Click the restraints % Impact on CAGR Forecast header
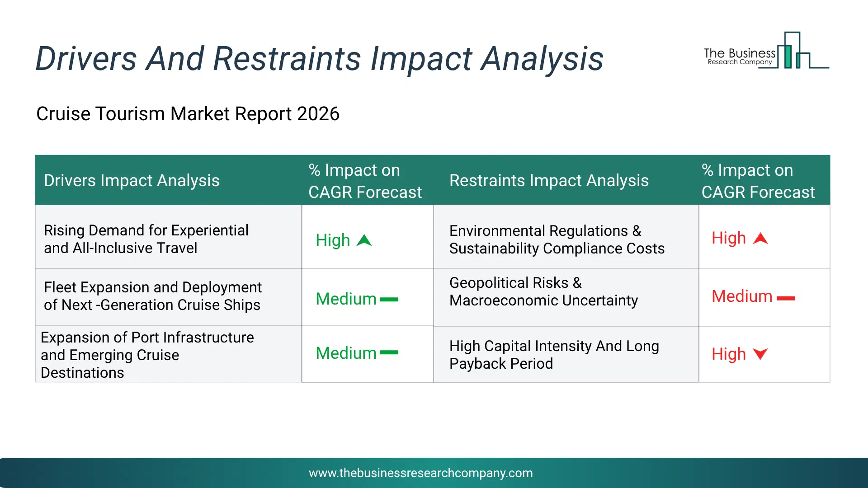This screenshot has height=488, width=868. 758,181
